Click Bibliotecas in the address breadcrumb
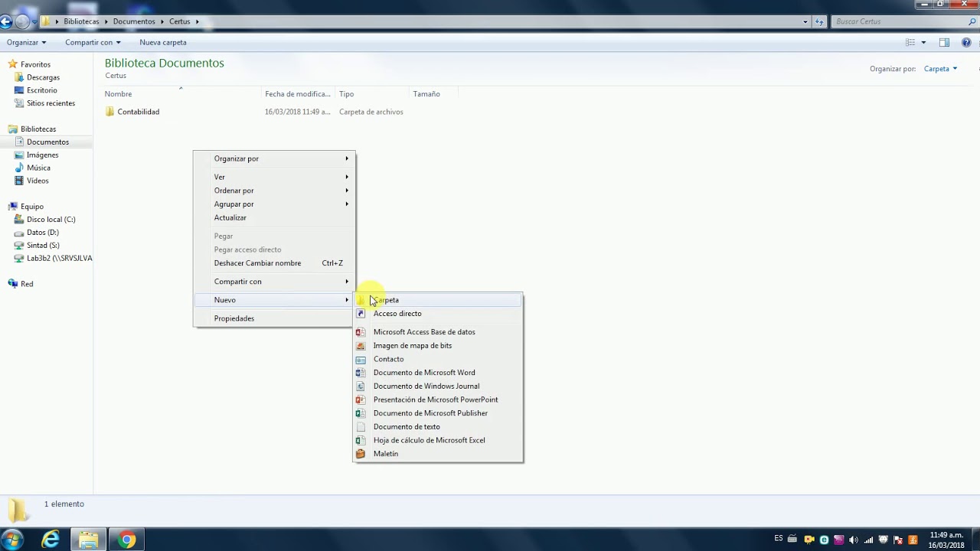Screen dimensions: 980x551 point(81,21)
